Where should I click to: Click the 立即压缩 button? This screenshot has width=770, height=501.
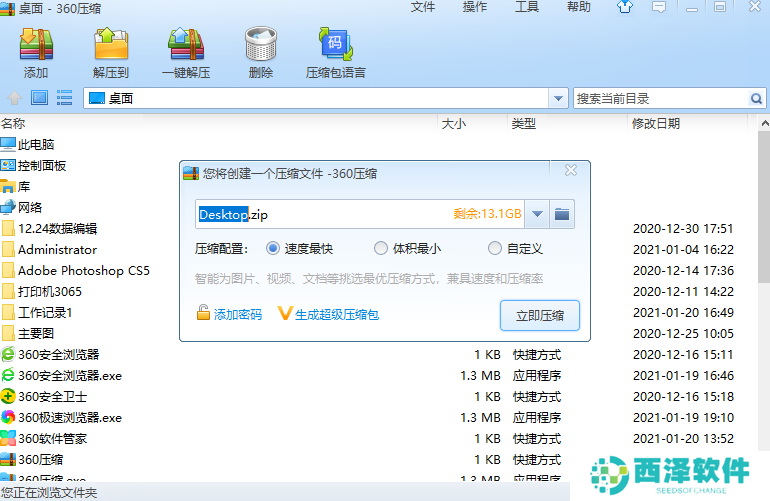click(539, 316)
